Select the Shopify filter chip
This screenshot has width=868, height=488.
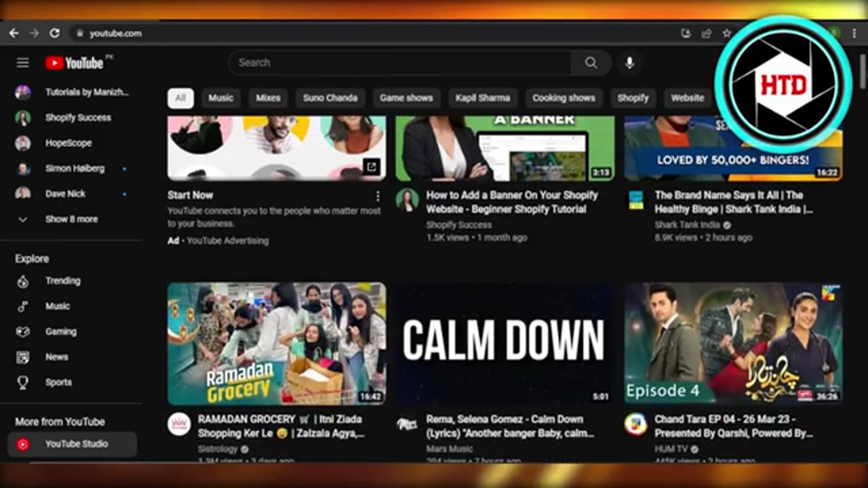coord(633,98)
